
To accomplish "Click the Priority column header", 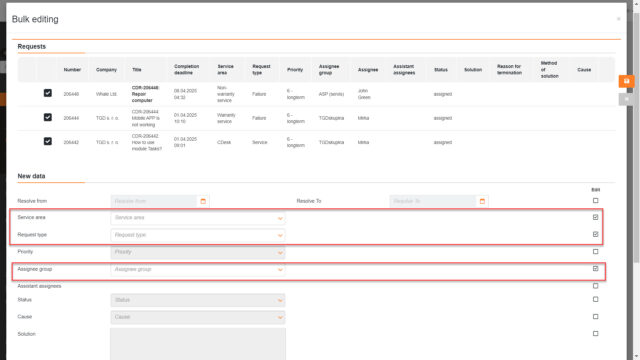I will pos(295,70).
